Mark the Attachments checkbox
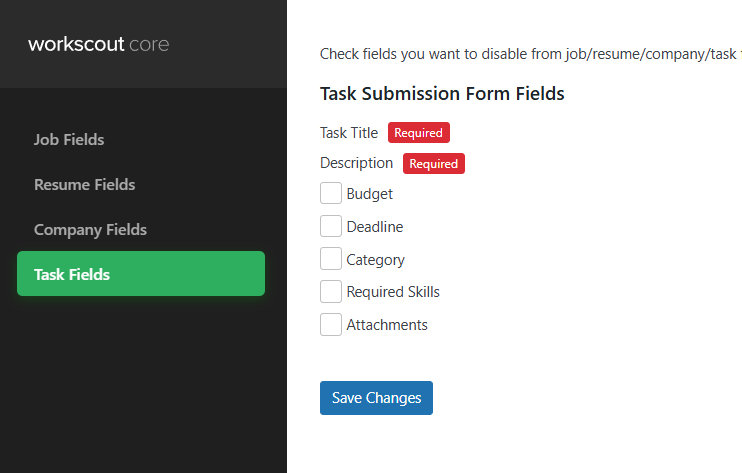 coord(331,325)
